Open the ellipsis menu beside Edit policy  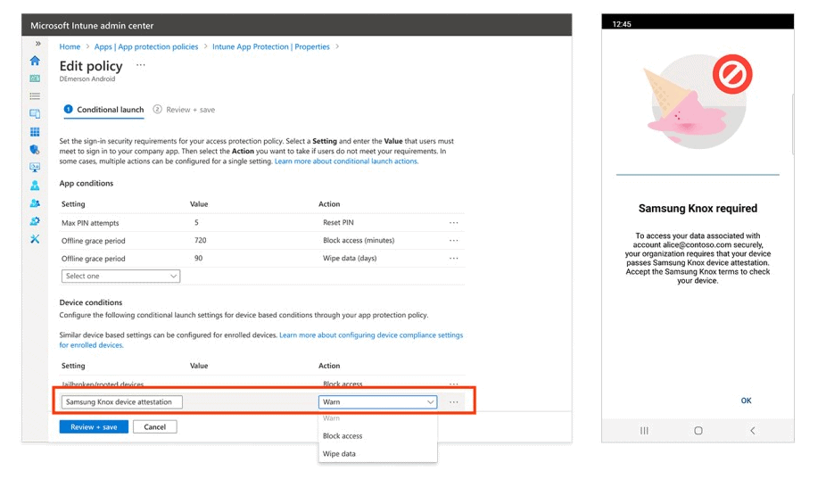click(x=141, y=65)
